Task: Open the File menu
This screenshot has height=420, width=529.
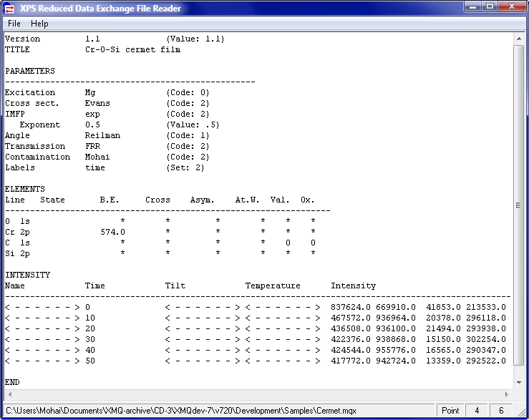Action: click(x=14, y=24)
